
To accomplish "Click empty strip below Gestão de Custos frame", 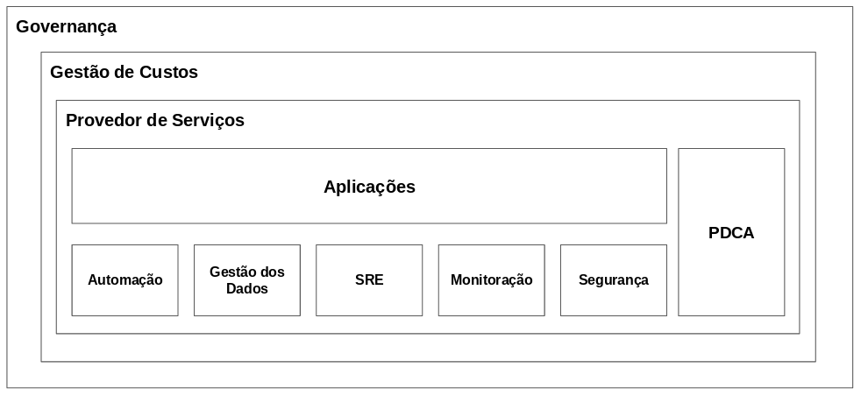I will pyautogui.click(x=430, y=375).
